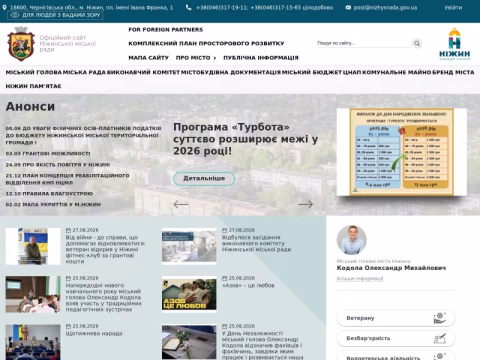Select МІСЬКИЙ БЮДЖЕТ in navigation
This screenshot has width=480, height=360.
coord(312,72)
